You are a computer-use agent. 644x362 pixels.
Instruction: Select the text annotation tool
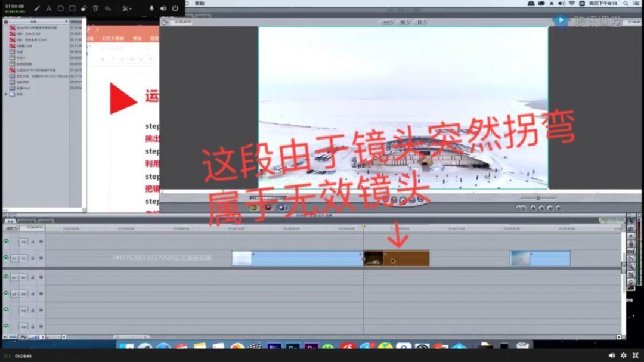49,8
